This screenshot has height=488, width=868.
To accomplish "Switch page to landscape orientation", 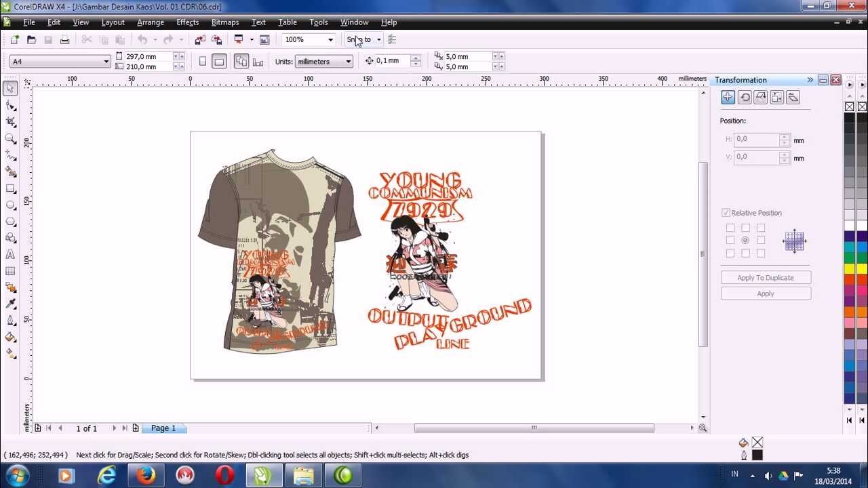I will click(x=218, y=62).
